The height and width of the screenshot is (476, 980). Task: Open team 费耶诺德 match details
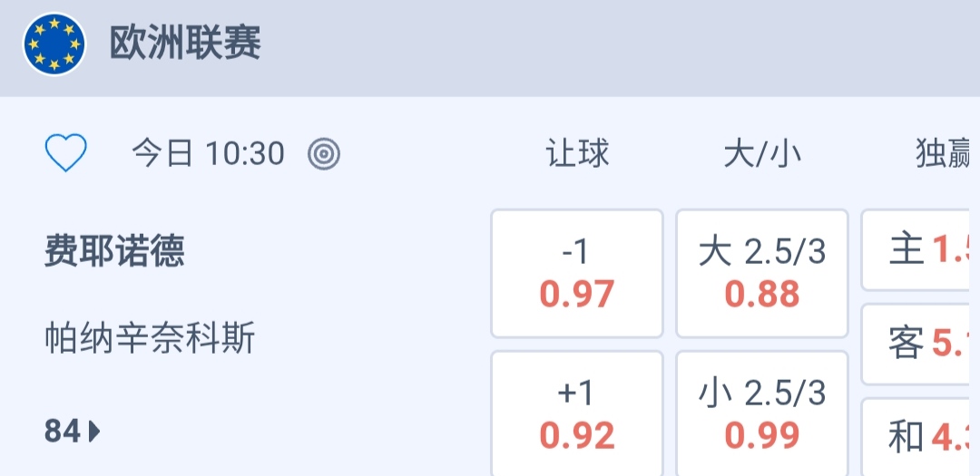(114, 251)
